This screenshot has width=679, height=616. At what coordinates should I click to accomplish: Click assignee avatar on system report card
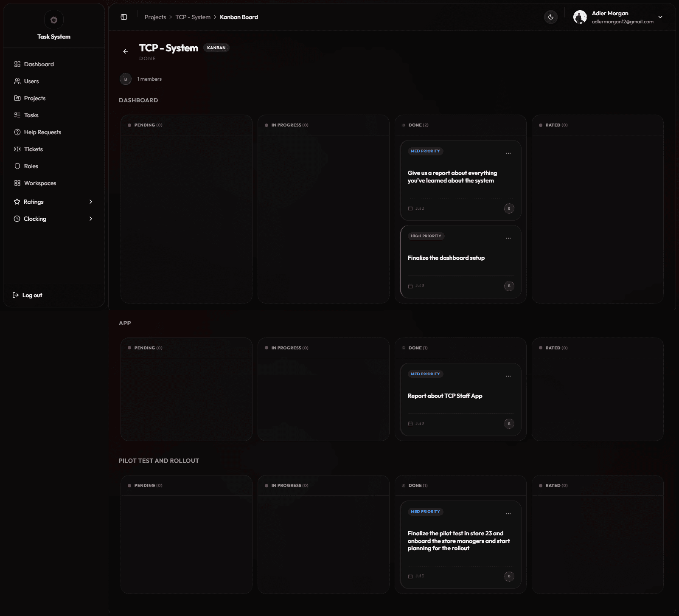coord(509,208)
